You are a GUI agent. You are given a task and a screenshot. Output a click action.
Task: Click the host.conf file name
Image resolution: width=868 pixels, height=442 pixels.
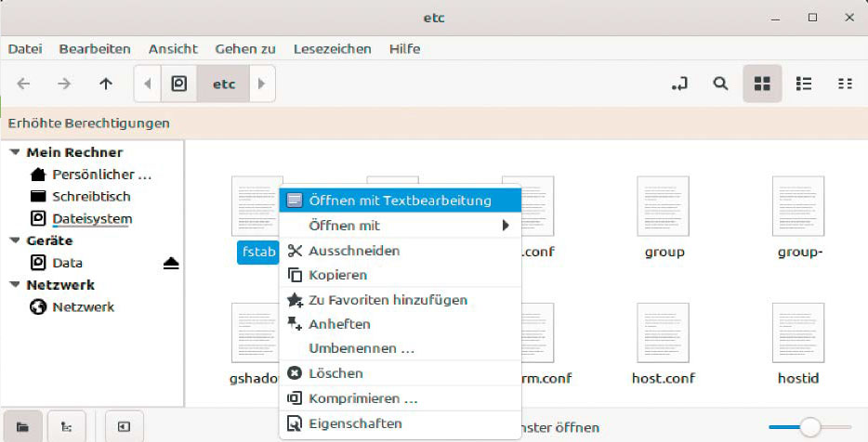point(664,378)
